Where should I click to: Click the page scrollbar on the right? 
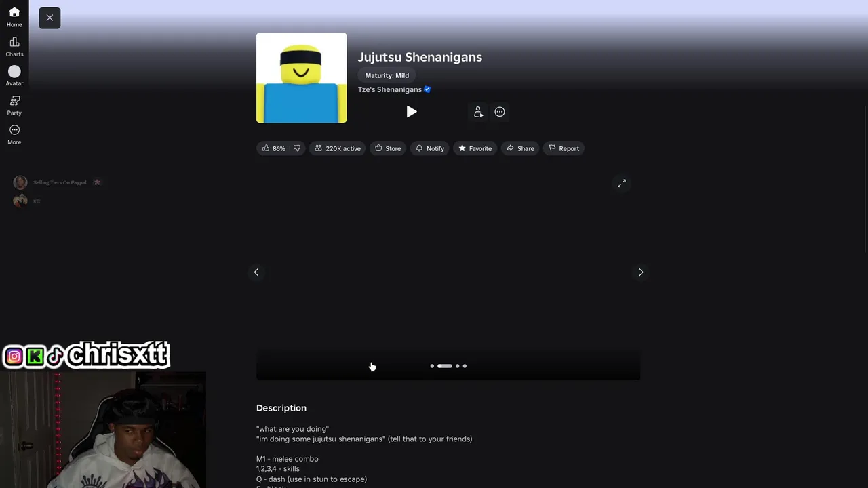pos(865,180)
